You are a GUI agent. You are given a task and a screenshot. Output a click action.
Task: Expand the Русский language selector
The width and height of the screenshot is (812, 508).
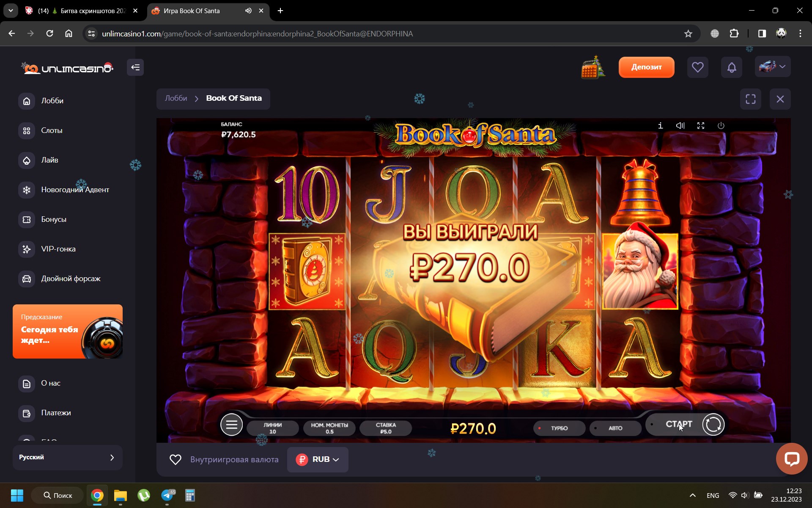pyautogui.click(x=68, y=457)
